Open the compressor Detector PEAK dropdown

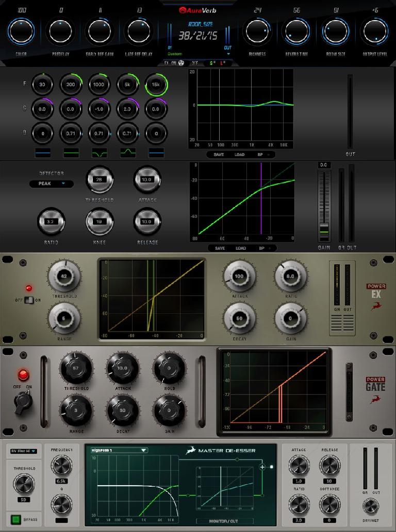pyautogui.click(x=51, y=183)
